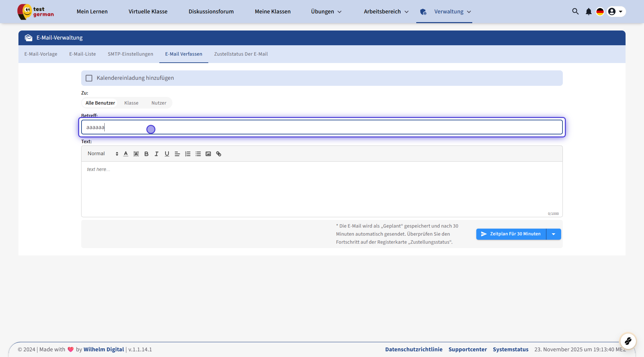Open notifications bell icon
The image size is (644, 357).
coord(588,12)
